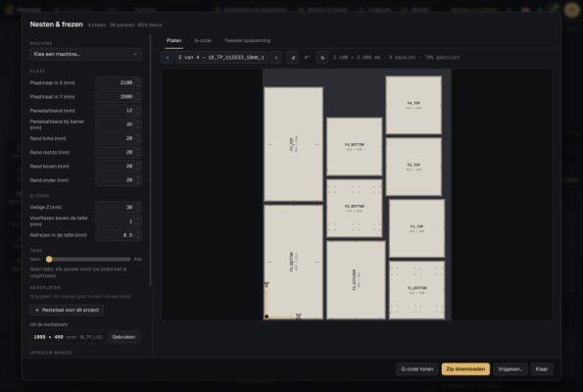Click the Rand rechts input field
Screen dimensions: 583x392
(x=115, y=153)
